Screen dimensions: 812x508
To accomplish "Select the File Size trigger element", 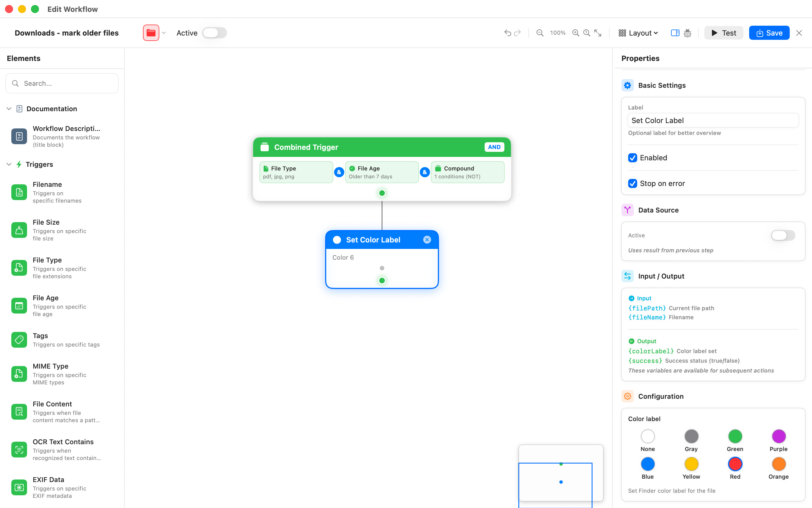I will point(62,230).
